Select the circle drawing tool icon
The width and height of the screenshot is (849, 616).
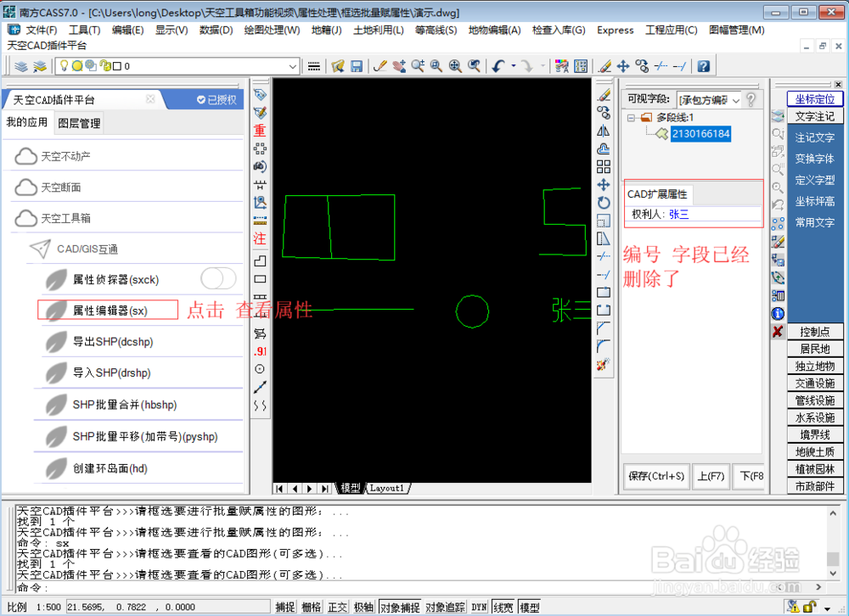coord(260,369)
